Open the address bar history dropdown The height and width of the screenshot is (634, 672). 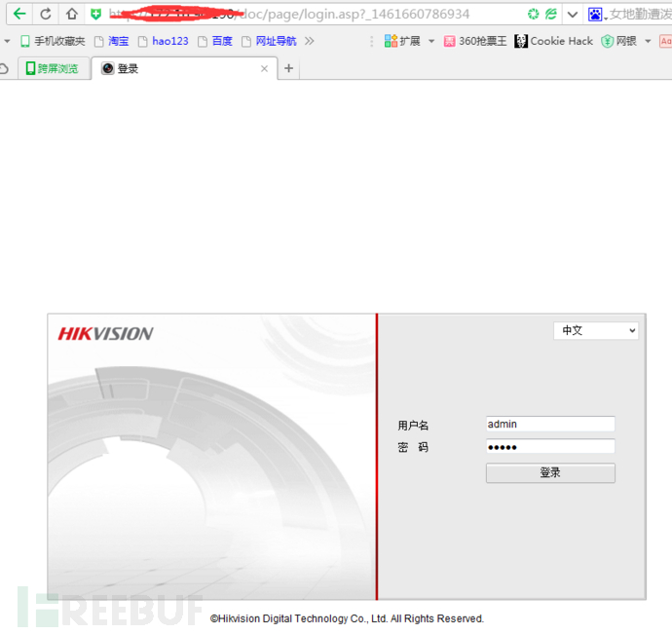click(x=572, y=15)
